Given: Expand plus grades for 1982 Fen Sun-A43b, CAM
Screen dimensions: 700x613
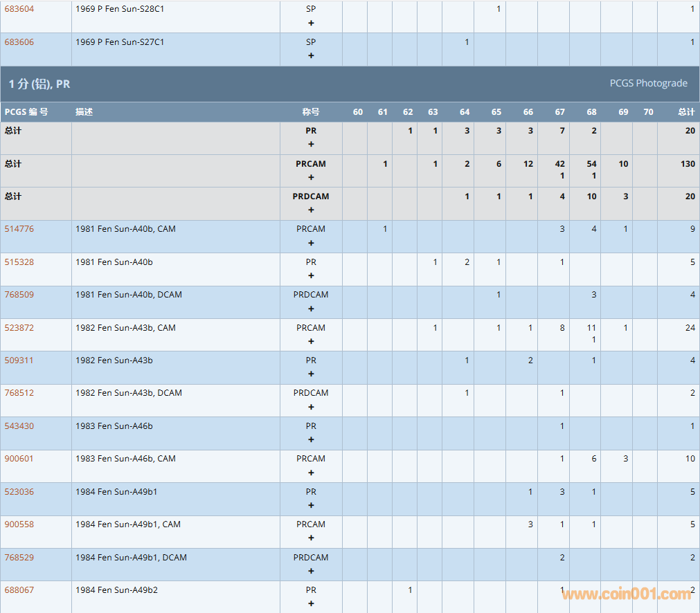Looking at the screenshot, I should pos(311,342).
